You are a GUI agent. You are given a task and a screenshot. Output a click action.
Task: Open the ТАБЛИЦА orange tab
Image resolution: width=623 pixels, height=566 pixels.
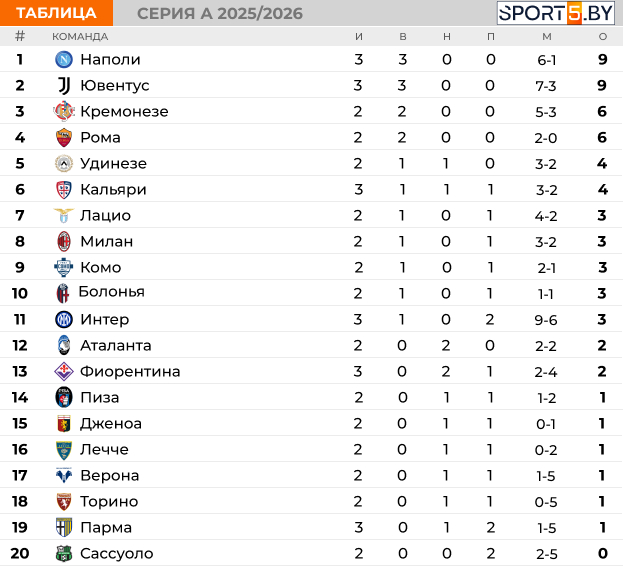point(56,13)
